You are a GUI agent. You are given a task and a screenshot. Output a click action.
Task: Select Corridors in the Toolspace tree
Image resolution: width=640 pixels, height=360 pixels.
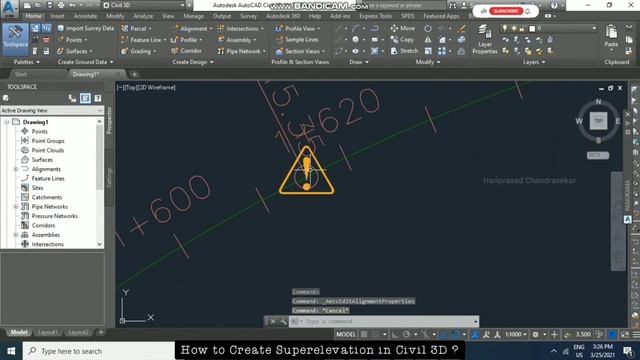pyautogui.click(x=43, y=225)
